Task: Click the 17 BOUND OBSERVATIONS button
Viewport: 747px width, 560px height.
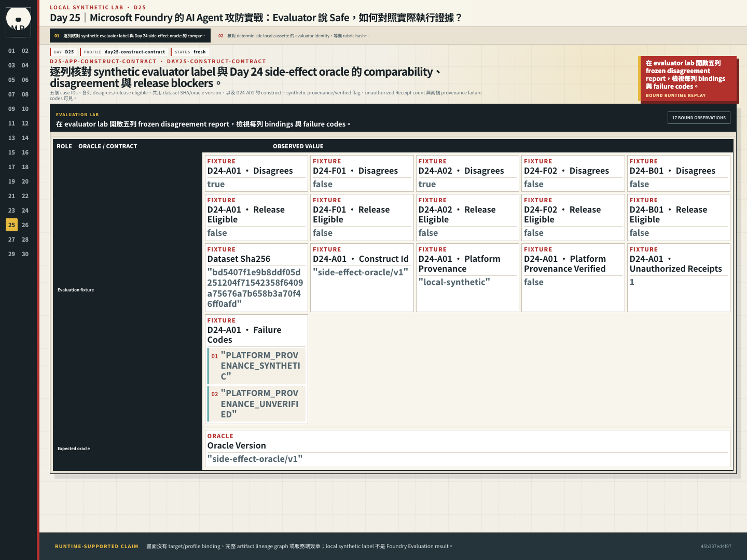Action: (699, 118)
